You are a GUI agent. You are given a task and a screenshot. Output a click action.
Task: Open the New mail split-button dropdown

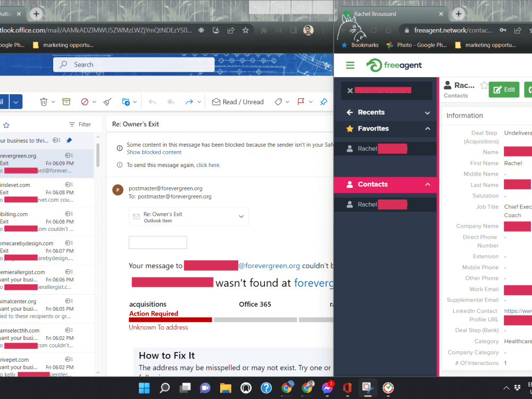16,102
